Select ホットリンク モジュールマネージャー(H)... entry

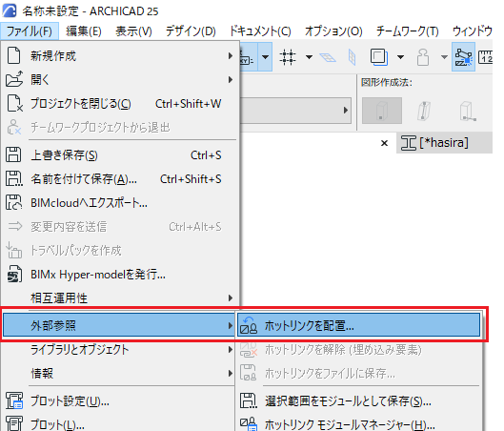(359, 424)
